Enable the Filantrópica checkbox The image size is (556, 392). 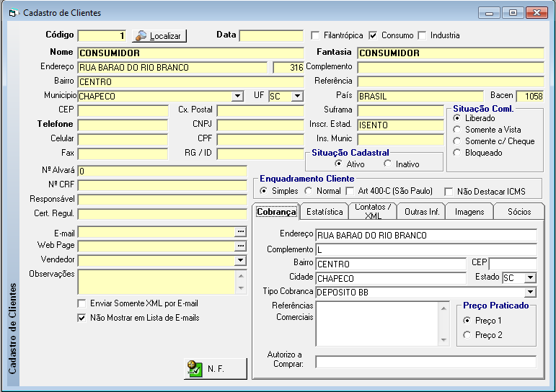316,35
